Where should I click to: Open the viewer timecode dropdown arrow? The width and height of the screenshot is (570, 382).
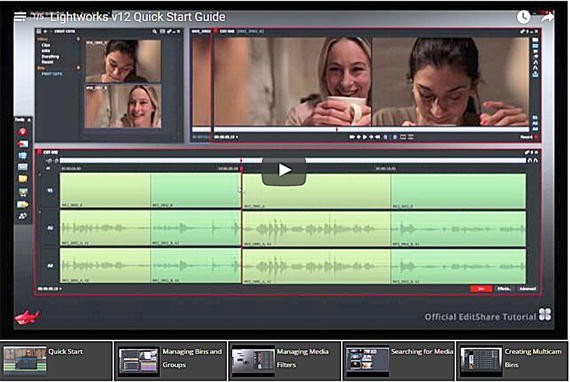[237, 137]
